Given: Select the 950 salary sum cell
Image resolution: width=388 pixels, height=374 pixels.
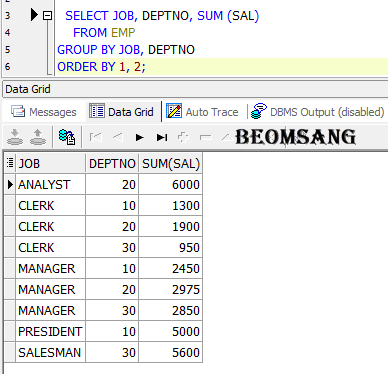Looking at the screenshot, I should (170, 247).
